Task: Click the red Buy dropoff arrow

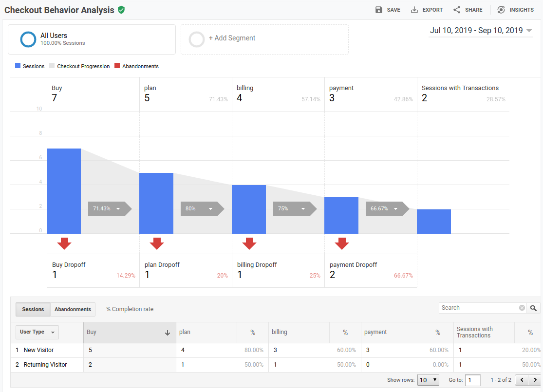Action: click(x=64, y=243)
